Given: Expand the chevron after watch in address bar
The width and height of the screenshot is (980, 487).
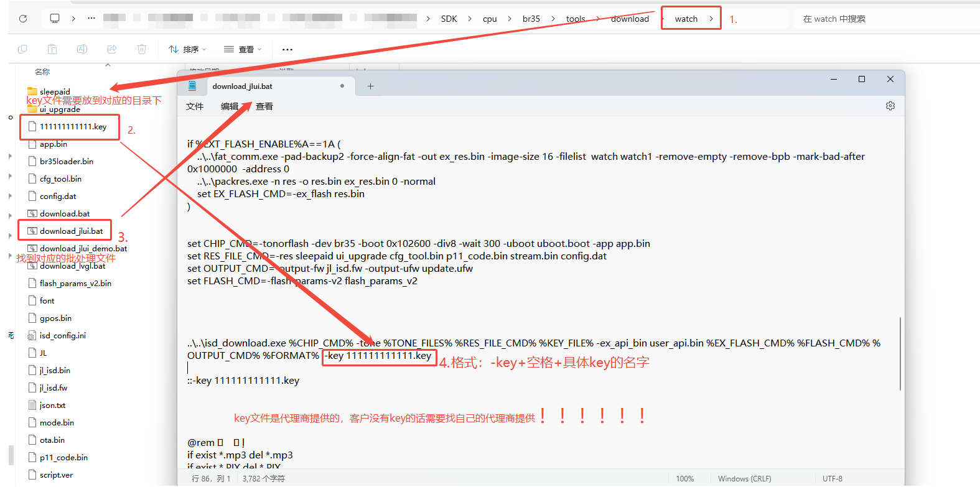Looking at the screenshot, I should click(711, 19).
